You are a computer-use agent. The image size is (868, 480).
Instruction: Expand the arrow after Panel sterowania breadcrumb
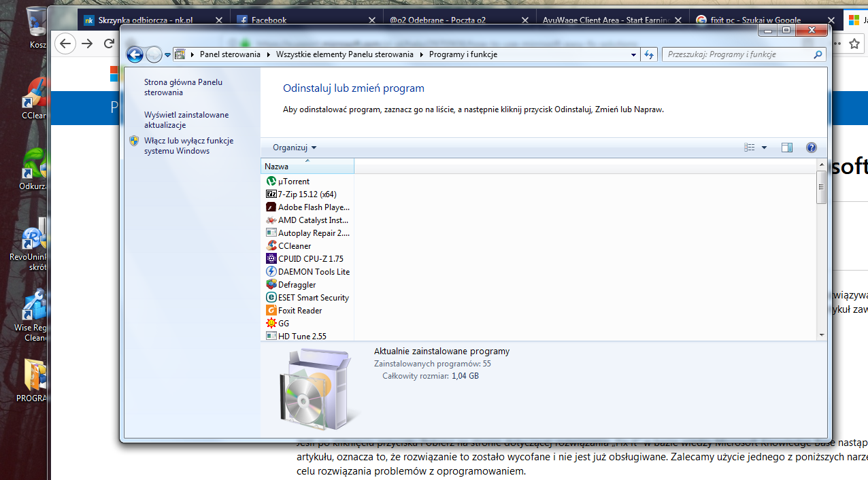coord(269,54)
